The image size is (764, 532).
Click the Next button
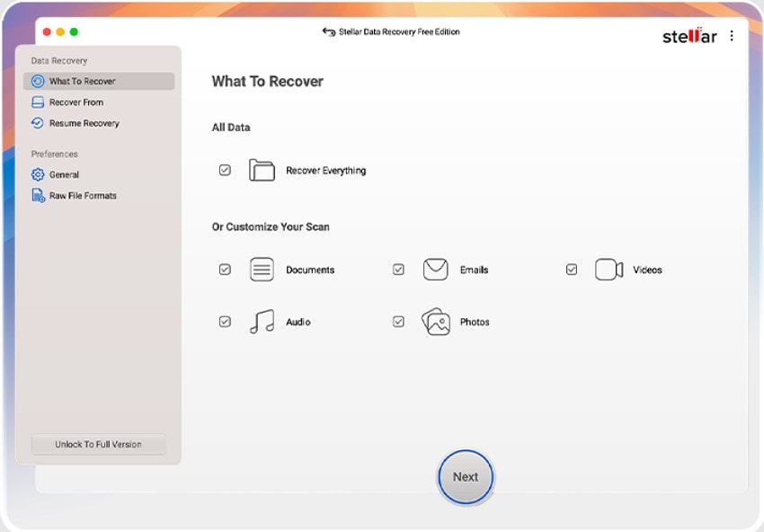pyautogui.click(x=466, y=476)
